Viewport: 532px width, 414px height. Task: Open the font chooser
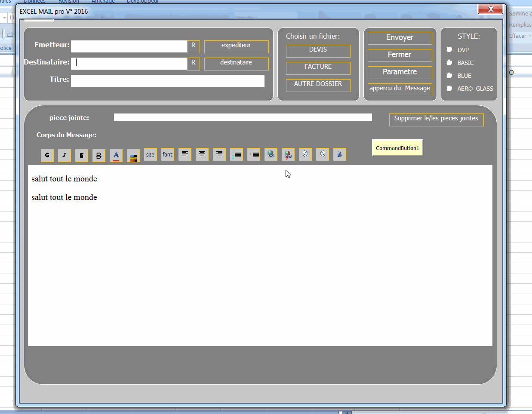167,155
